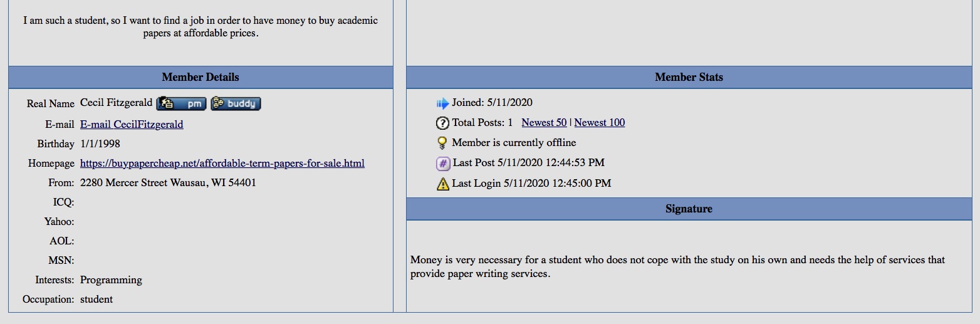
Task: Click the Programming interests value
Action: (111, 280)
